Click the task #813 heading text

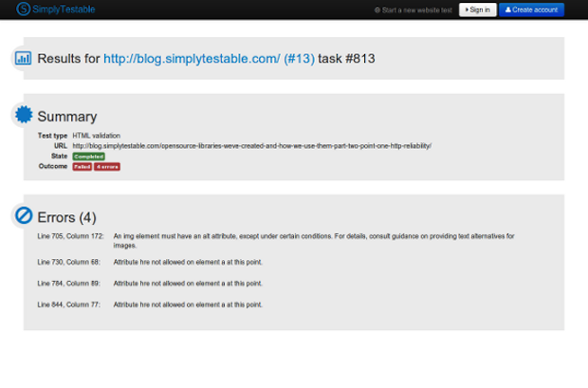tap(346, 59)
